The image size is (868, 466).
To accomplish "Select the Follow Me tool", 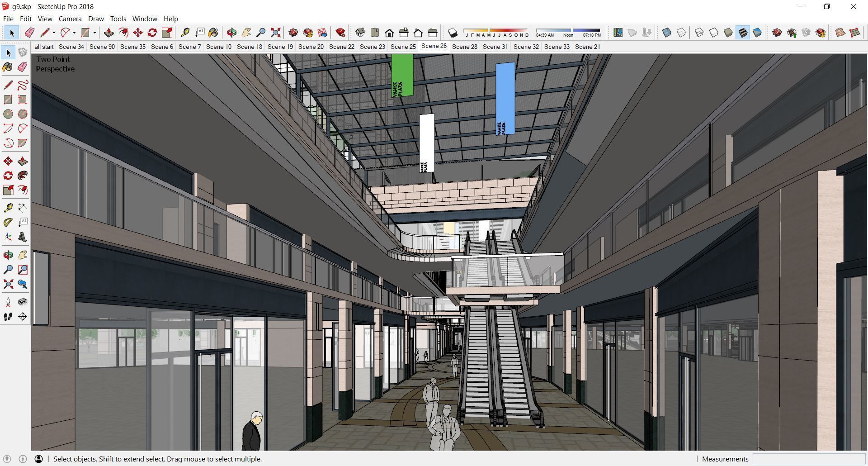I will 23,176.
